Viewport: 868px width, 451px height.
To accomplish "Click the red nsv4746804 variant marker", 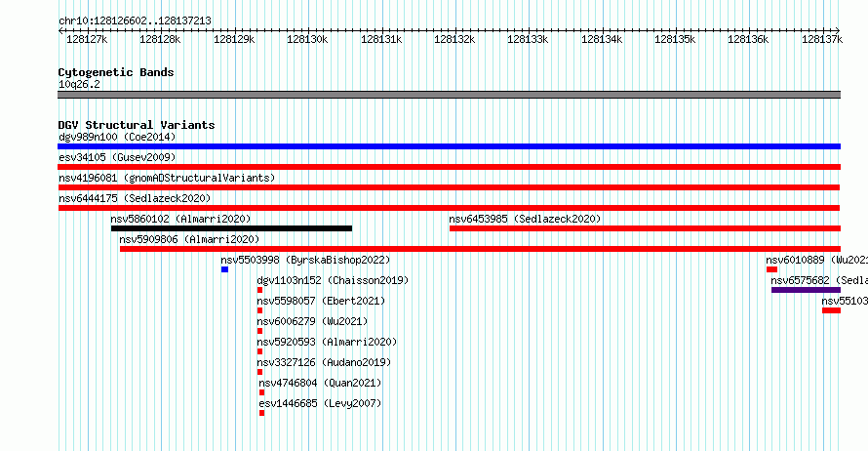I will (x=261, y=392).
